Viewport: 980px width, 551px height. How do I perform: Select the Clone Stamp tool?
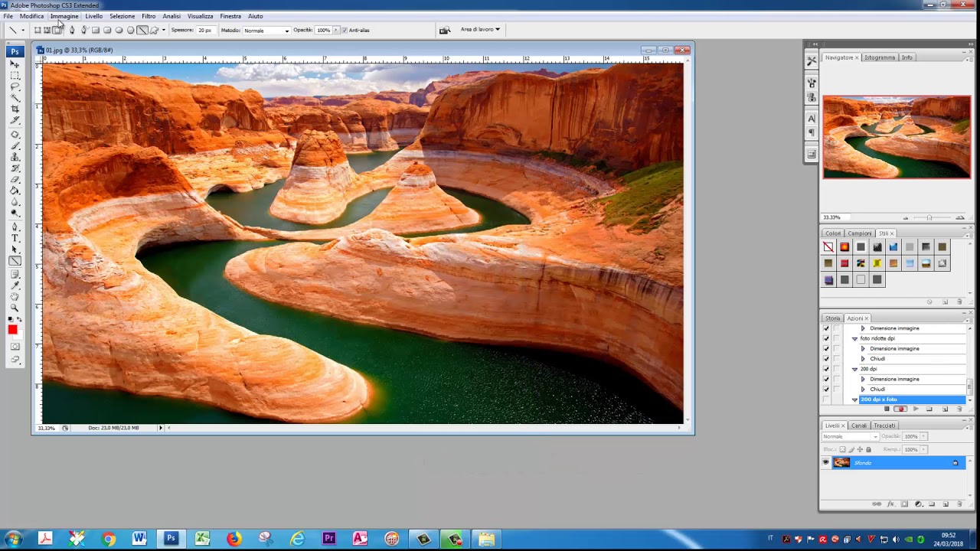click(x=15, y=157)
